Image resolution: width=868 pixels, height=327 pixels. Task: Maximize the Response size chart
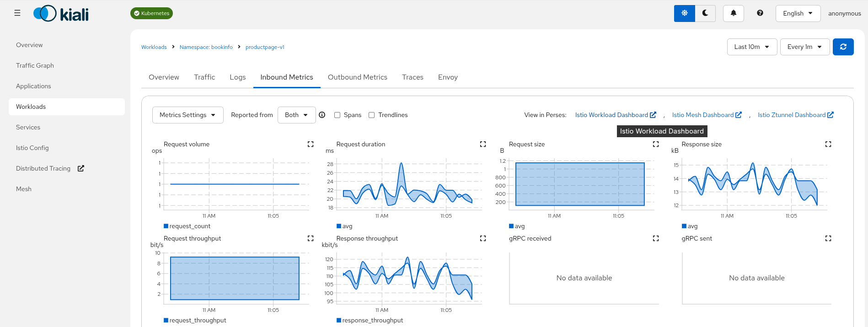828,144
